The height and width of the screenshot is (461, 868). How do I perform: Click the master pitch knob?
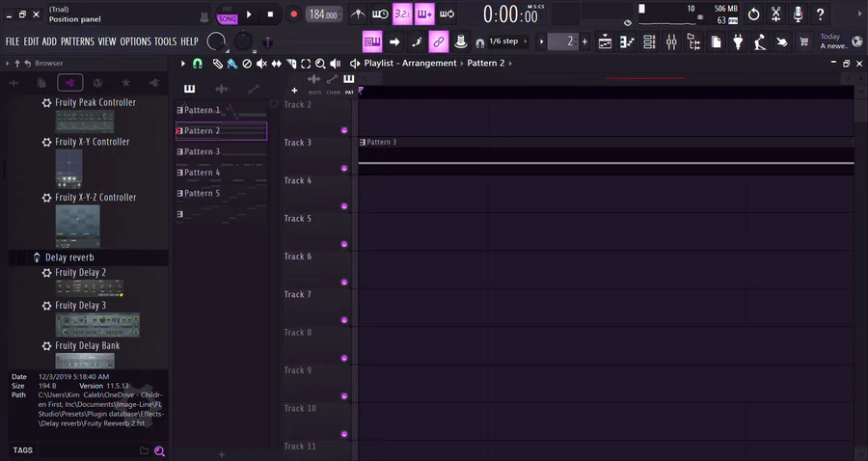click(x=242, y=41)
